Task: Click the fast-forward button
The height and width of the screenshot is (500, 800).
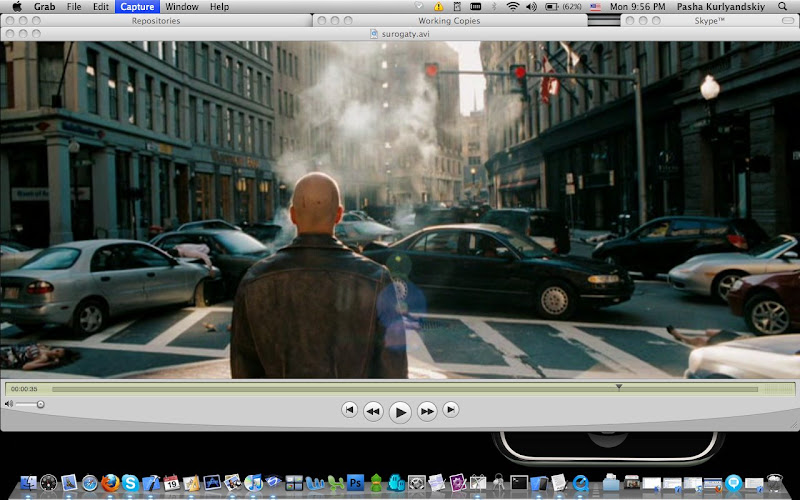Action: pyautogui.click(x=427, y=410)
